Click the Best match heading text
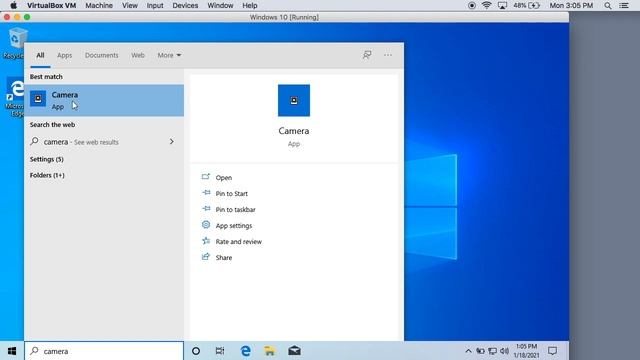The width and height of the screenshot is (640, 360). [x=46, y=76]
